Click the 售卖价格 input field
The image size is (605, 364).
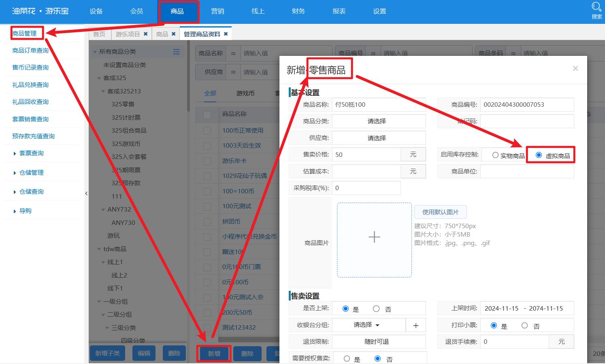[366, 154]
